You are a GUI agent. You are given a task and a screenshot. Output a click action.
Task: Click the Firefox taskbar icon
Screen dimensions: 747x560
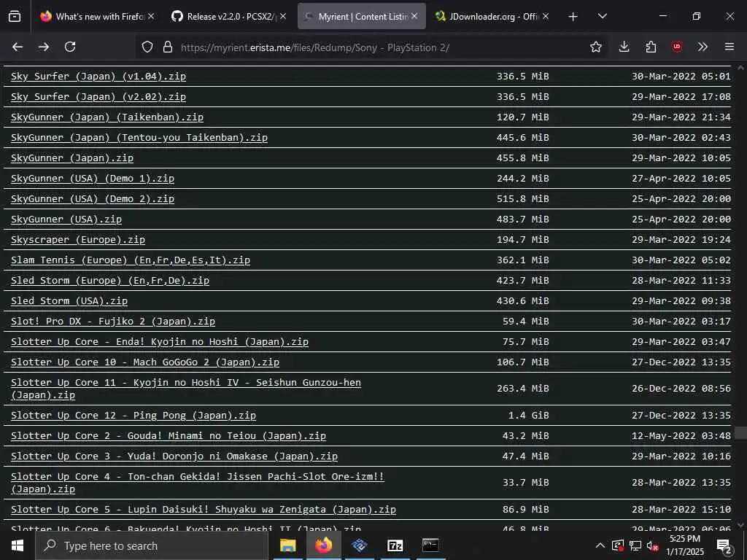pos(323,545)
